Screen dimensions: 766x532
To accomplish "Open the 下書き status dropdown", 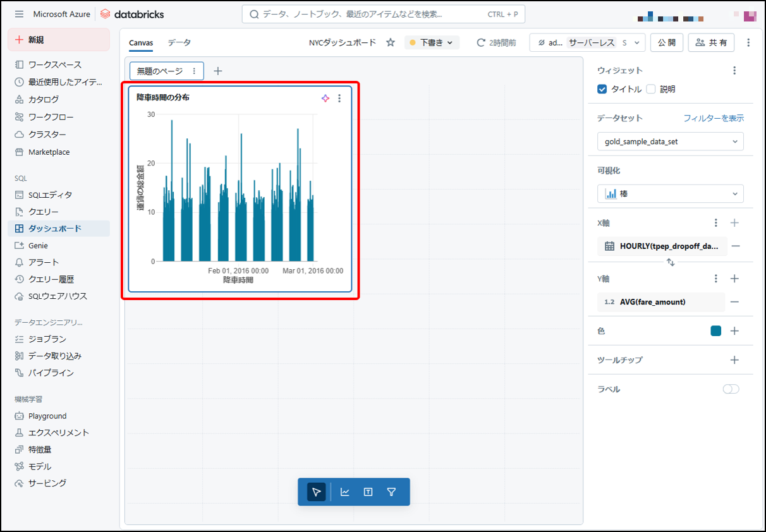I will (x=432, y=42).
